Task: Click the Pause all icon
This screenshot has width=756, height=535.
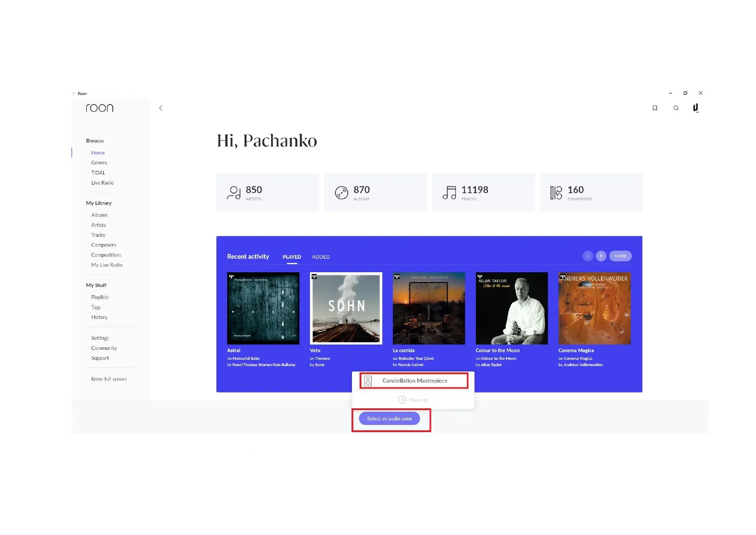Action: [x=402, y=400]
